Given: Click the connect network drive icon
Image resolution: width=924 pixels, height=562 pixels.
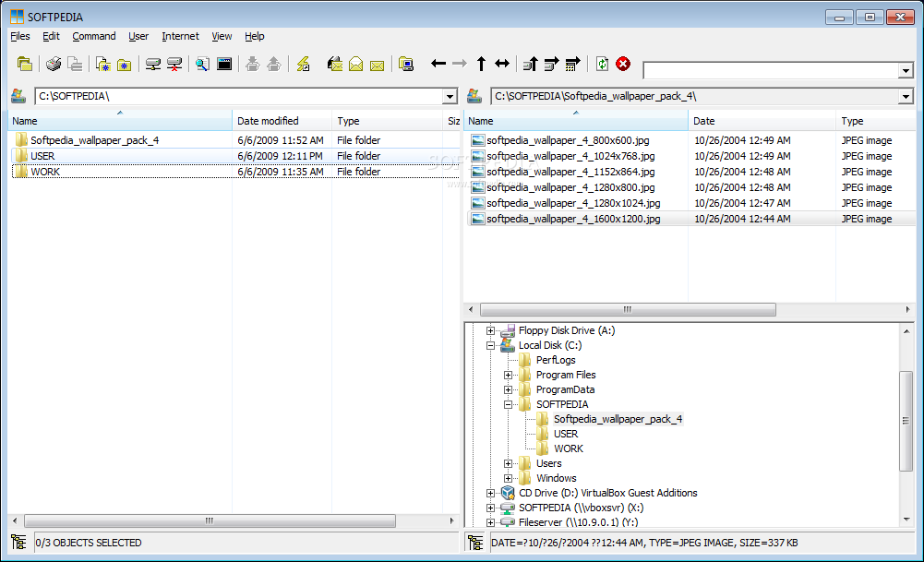Looking at the screenshot, I should pyautogui.click(x=153, y=64).
